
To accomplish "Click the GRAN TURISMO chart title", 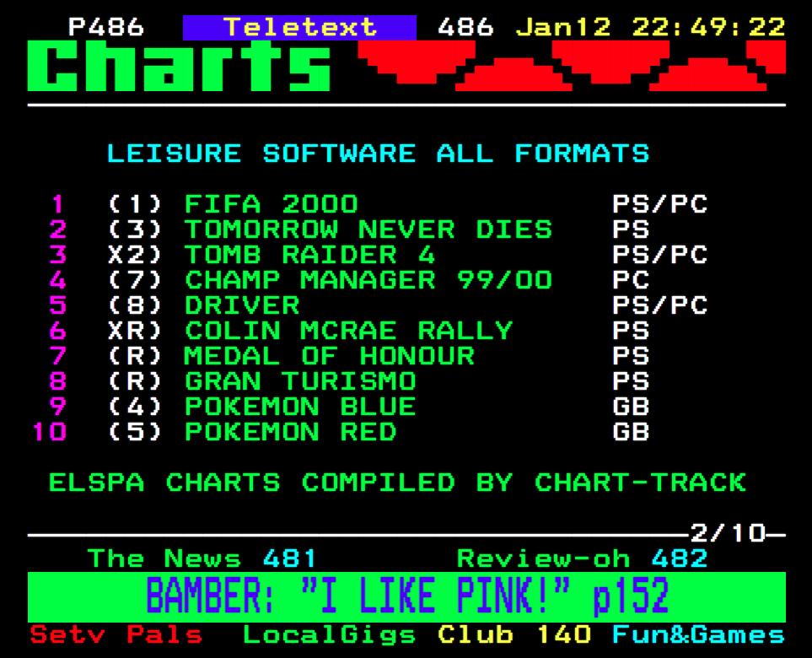I will (300, 382).
